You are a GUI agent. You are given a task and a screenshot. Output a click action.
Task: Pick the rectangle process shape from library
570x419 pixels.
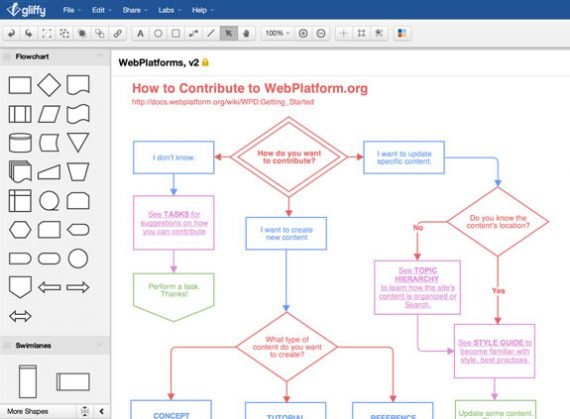(20, 85)
